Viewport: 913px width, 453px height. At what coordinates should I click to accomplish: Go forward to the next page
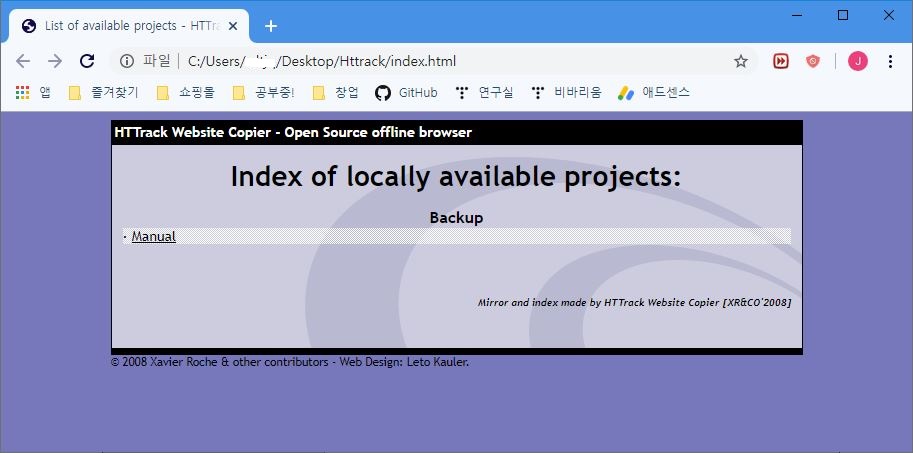[x=55, y=61]
